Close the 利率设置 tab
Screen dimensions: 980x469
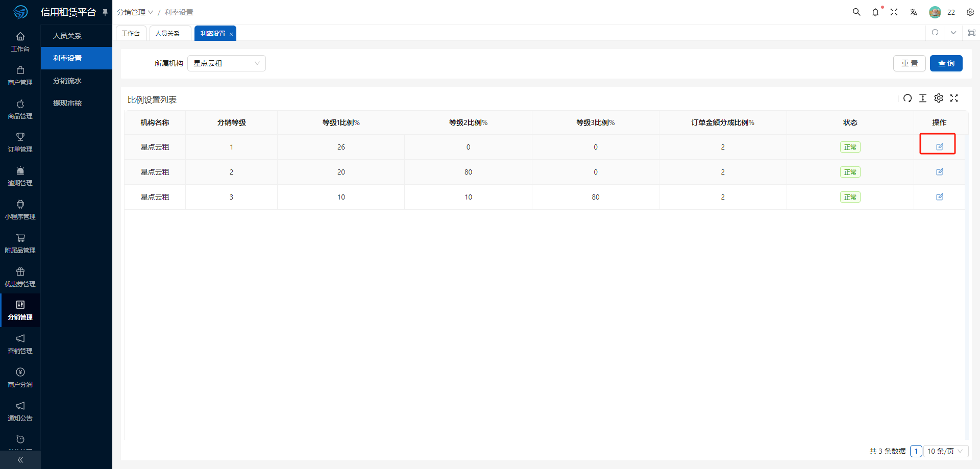[x=231, y=34]
